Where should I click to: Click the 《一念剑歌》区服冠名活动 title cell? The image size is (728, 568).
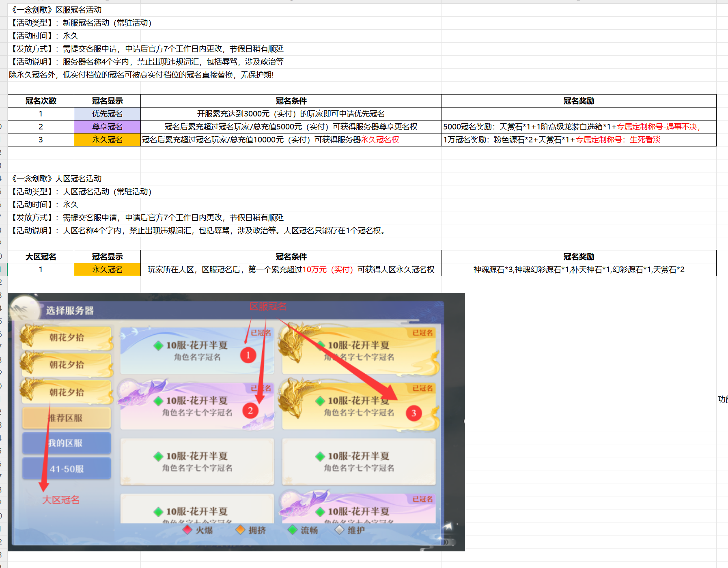[x=57, y=10]
